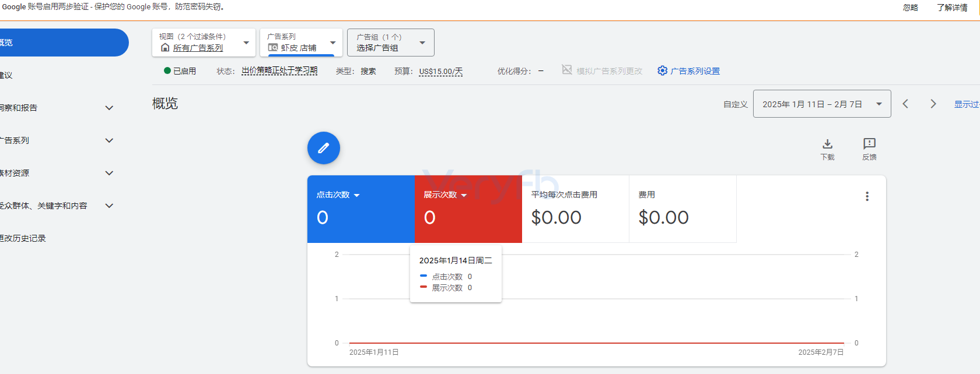The height and width of the screenshot is (374, 980).
Task: Click the red impressions line in chart
Action: [x=596, y=343]
